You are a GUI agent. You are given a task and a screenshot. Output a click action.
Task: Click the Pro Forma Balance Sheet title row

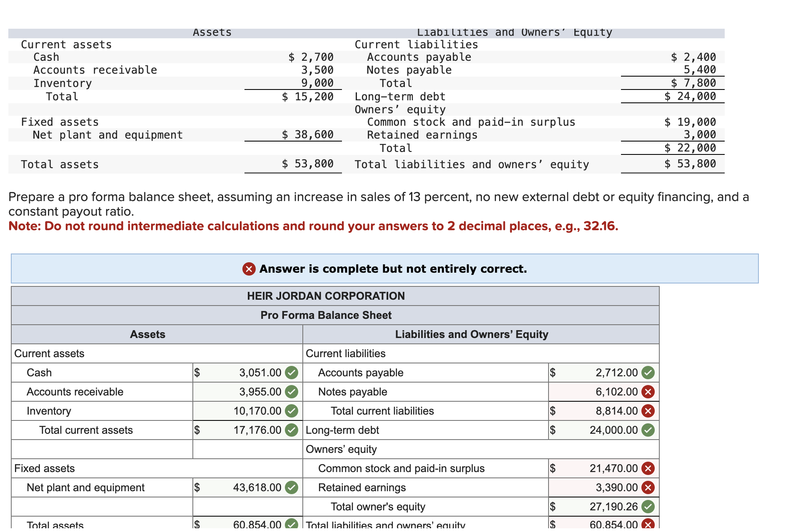327,315
